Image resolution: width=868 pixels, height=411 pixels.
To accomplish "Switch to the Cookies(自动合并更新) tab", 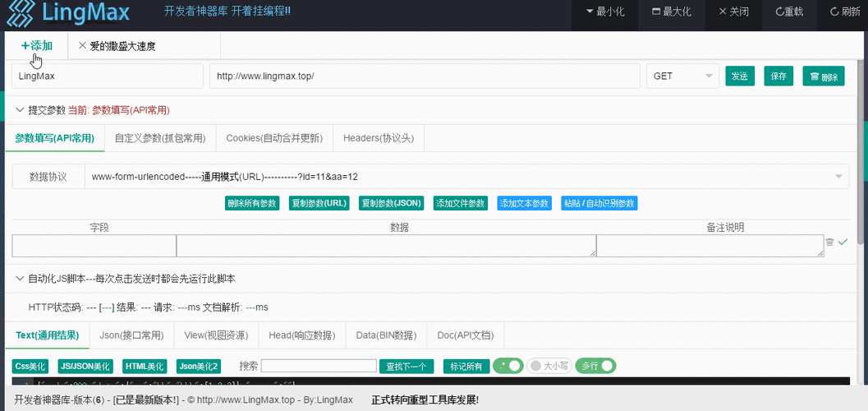I will pyautogui.click(x=274, y=138).
